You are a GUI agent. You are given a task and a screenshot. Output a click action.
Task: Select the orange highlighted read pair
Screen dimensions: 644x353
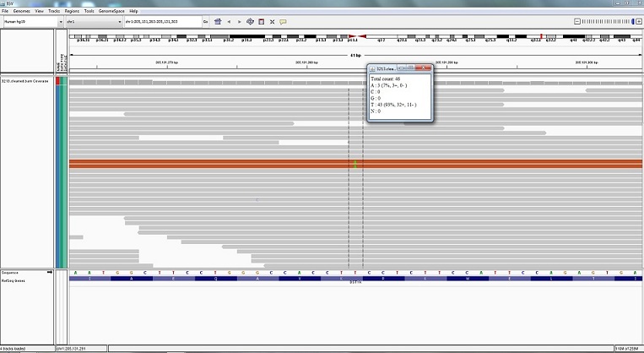(355, 164)
